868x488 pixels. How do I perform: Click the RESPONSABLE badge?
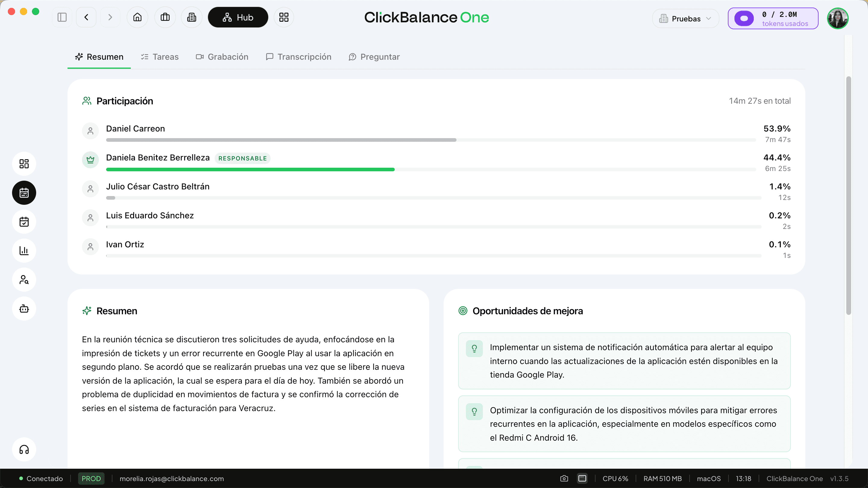pyautogui.click(x=242, y=158)
